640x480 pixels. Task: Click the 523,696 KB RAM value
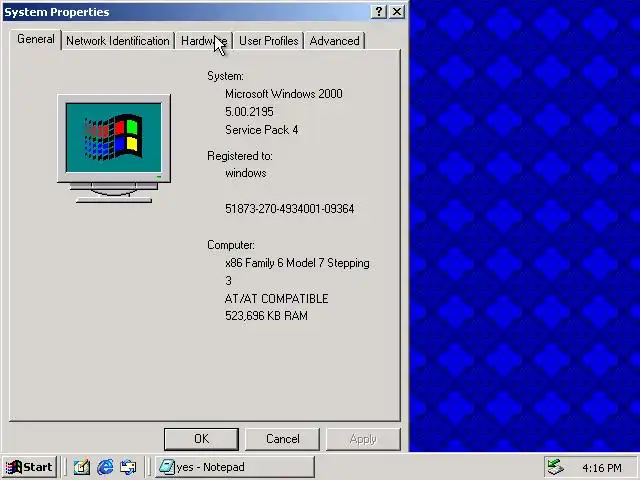pos(266,316)
